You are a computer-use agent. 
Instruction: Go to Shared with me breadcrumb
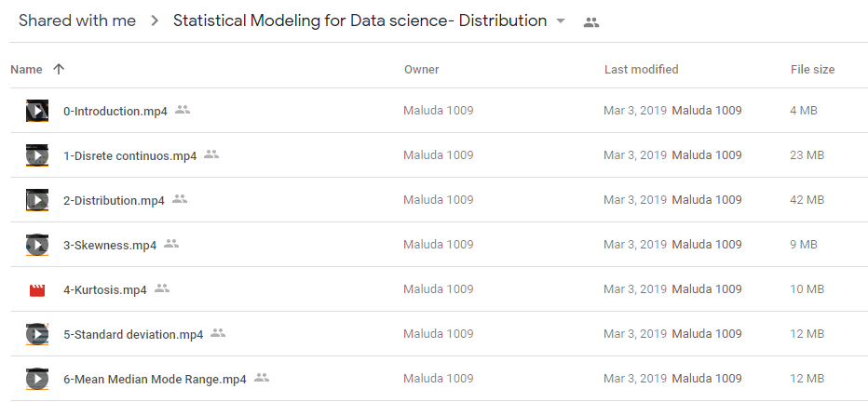click(x=77, y=21)
